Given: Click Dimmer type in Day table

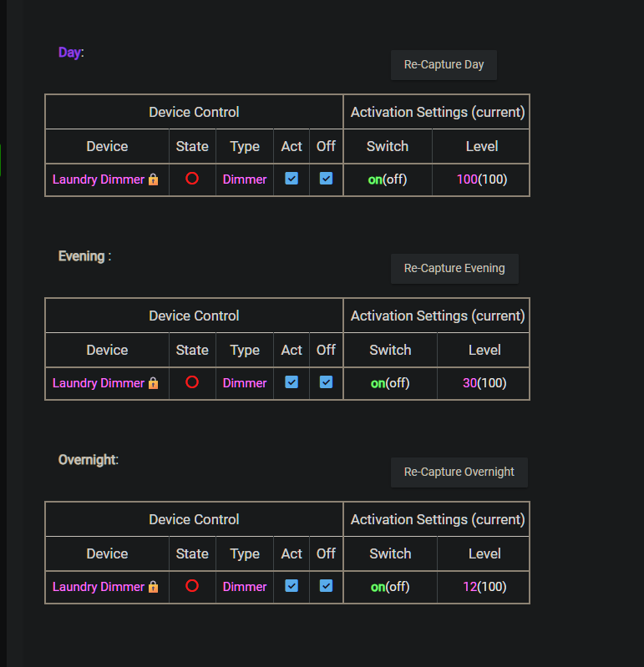Looking at the screenshot, I should [x=245, y=179].
